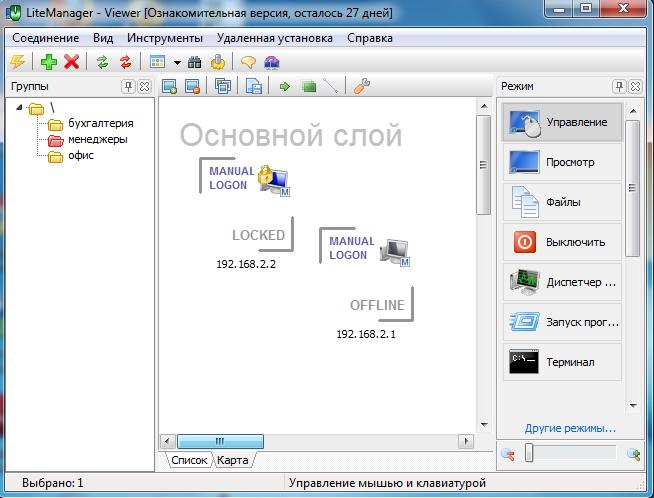Click the yellow gear settings icon
Screen dimensions: 654x498
pyautogui.click(x=218, y=62)
